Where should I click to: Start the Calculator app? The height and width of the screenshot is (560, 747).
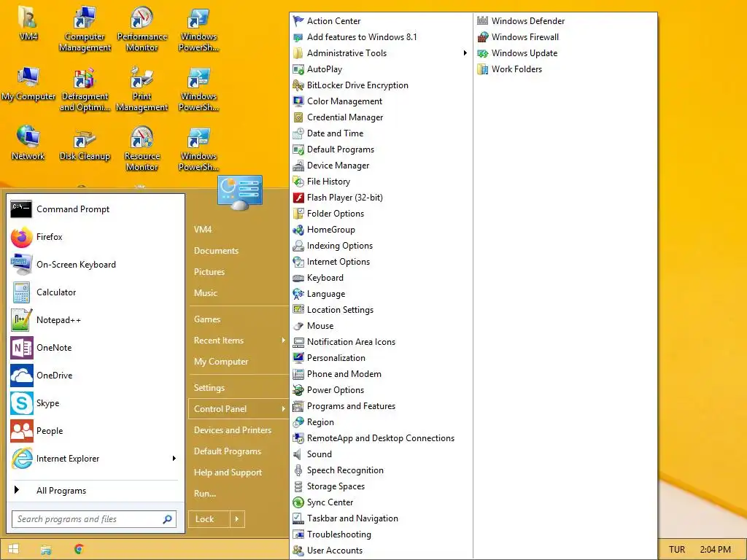96,292
